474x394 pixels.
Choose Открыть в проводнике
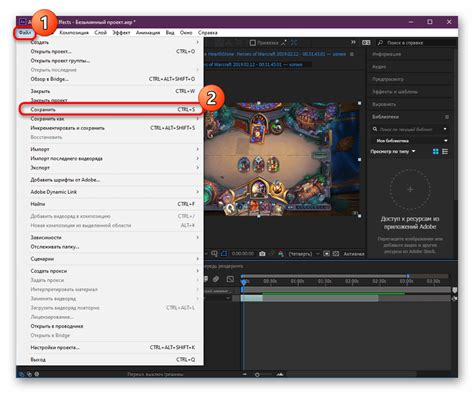111,326
